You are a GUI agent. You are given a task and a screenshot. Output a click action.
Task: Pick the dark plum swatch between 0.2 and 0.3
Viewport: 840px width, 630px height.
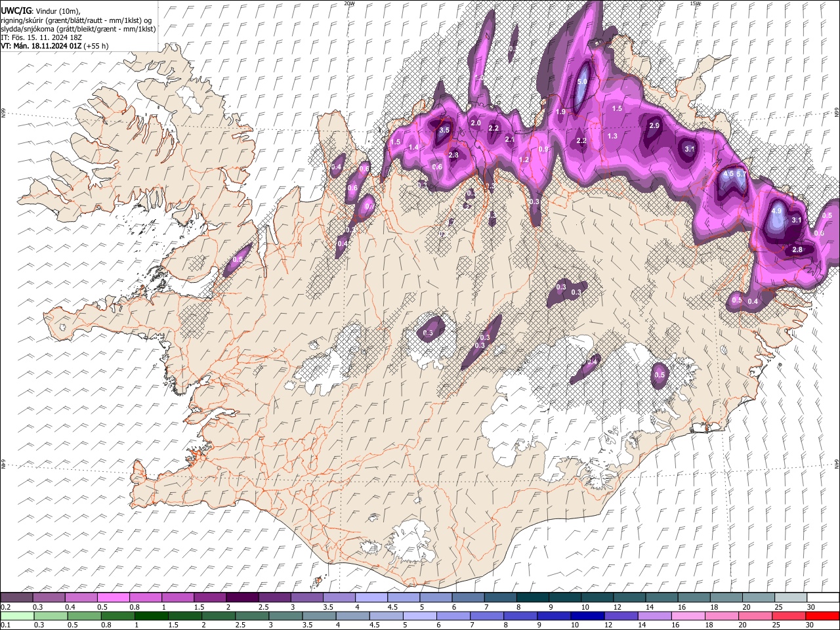16,597
